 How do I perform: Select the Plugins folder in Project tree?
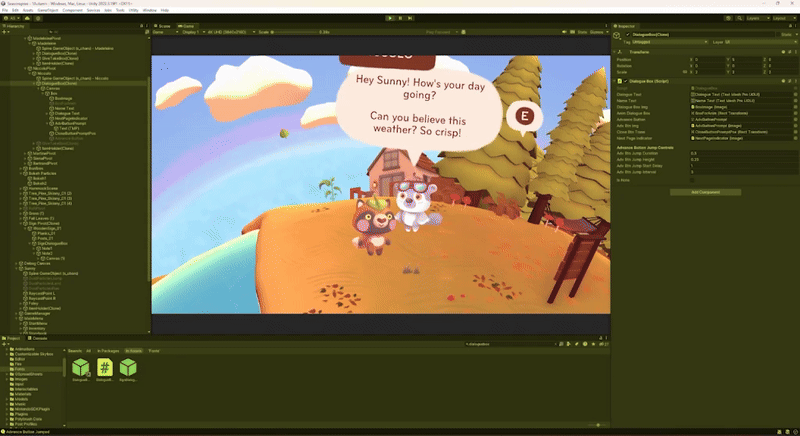[x=21, y=414]
